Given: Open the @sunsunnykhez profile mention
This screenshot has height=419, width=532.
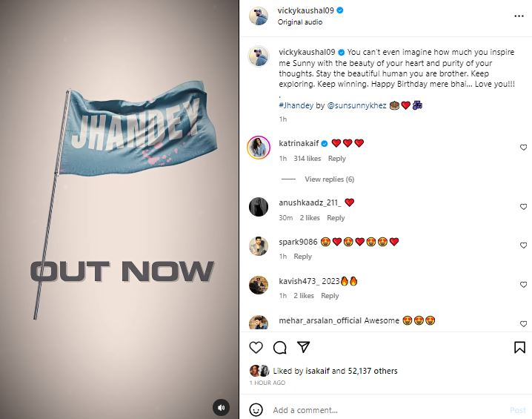Looking at the screenshot, I should [356, 105].
